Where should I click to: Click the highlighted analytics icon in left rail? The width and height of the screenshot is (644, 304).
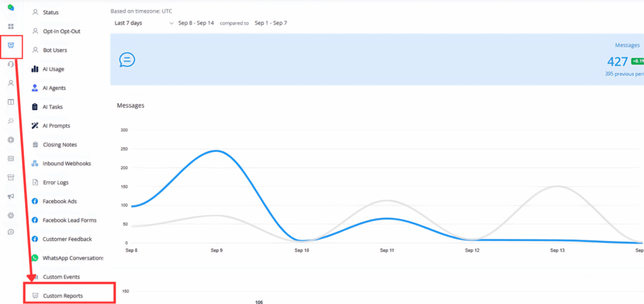click(x=11, y=46)
